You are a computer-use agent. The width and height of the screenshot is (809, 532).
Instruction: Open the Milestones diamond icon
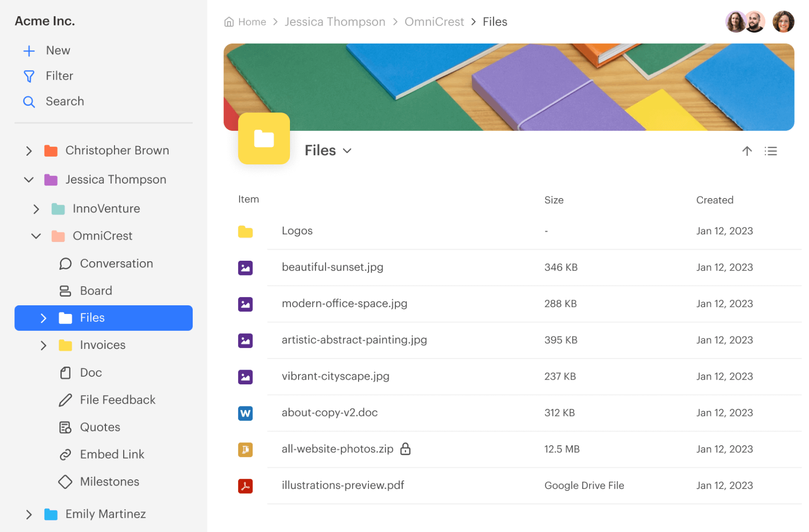coord(66,481)
